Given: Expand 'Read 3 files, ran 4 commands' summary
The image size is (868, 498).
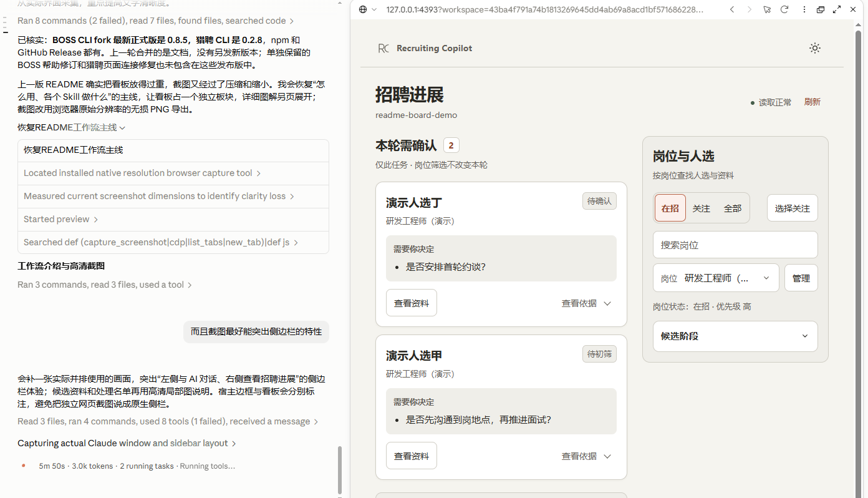Looking at the screenshot, I should coord(168,421).
